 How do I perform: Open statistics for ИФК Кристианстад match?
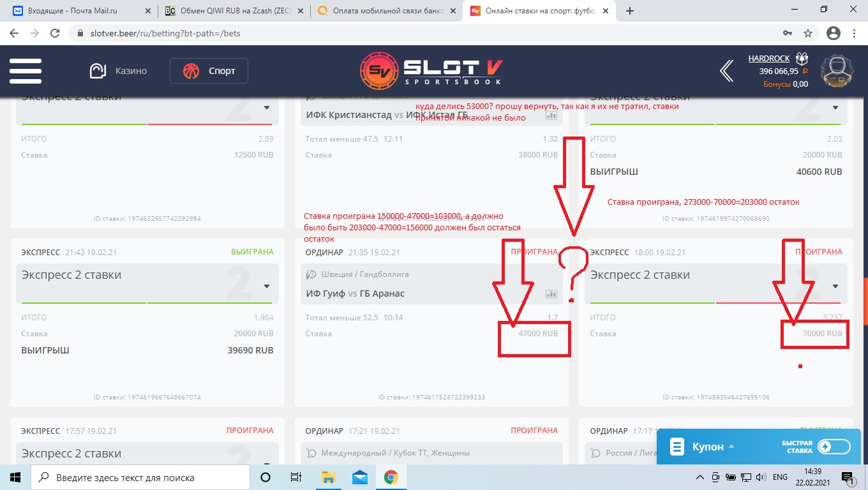pyautogui.click(x=551, y=115)
